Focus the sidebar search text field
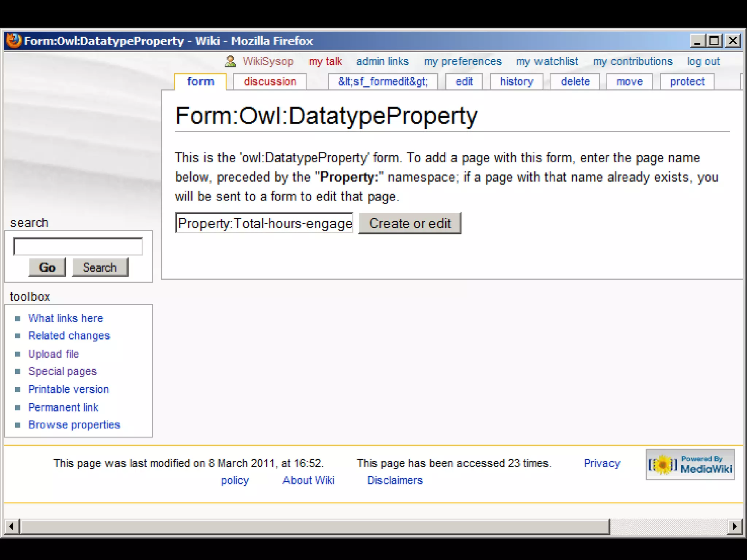The height and width of the screenshot is (560, 747). 78,247
